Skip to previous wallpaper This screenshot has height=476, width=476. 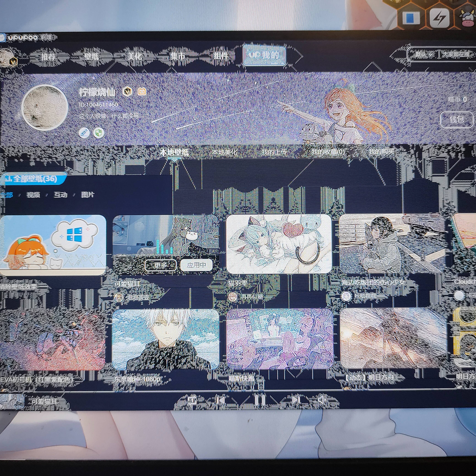[x=221, y=400]
